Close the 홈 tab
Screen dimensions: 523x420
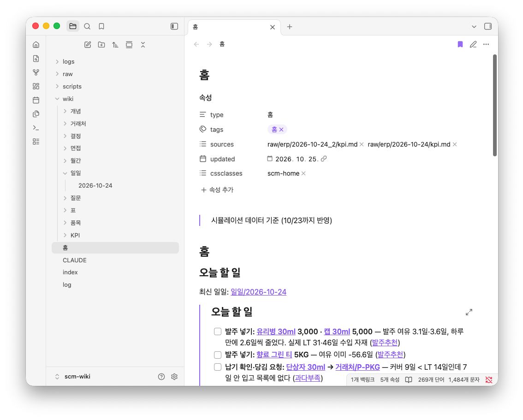tap(273, 27)
